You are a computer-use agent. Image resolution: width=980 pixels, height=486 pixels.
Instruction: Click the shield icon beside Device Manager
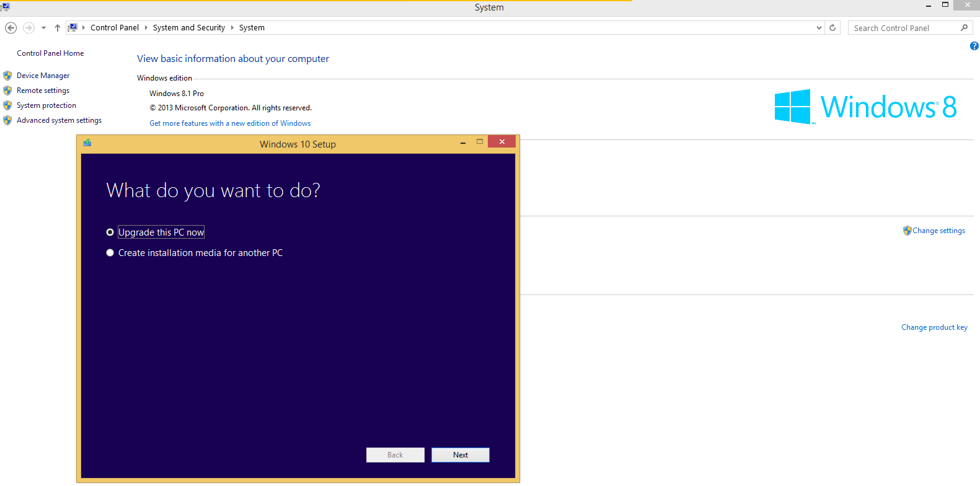[7, 76]
